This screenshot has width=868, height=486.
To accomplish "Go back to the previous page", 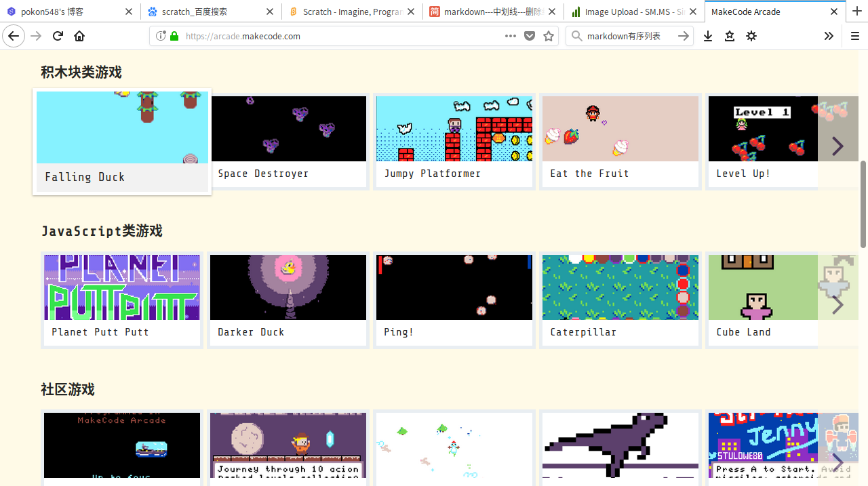I will (14, 36).
